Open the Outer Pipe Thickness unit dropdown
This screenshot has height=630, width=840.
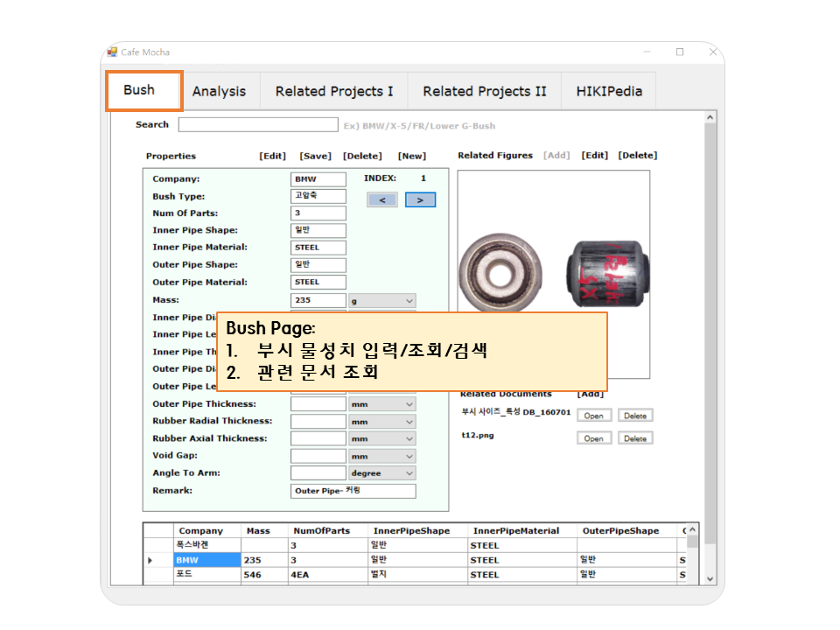382,404
